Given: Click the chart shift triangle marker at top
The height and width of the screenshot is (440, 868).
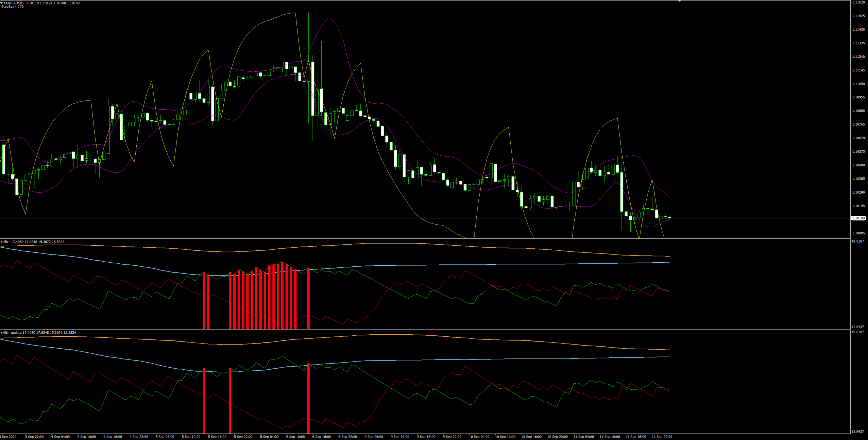Looking at the screenshot, I should click(x=680, y=2).
